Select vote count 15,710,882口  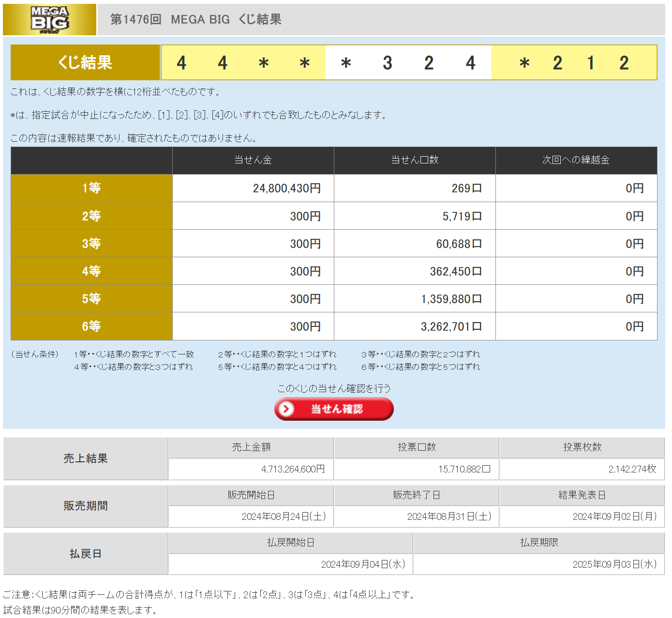[464, 469]
